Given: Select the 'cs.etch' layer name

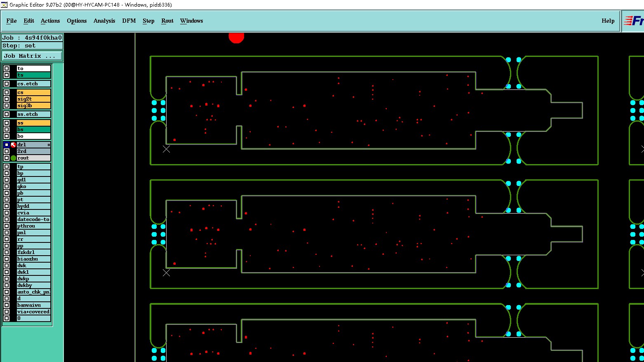Looking at the screenshot, I should 33,84.
